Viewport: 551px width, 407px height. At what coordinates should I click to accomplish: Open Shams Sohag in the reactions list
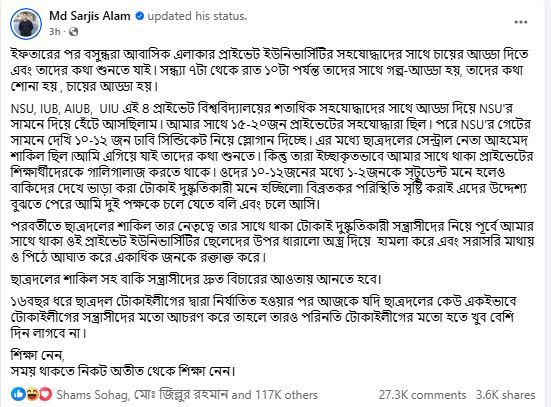coord(92,395)
